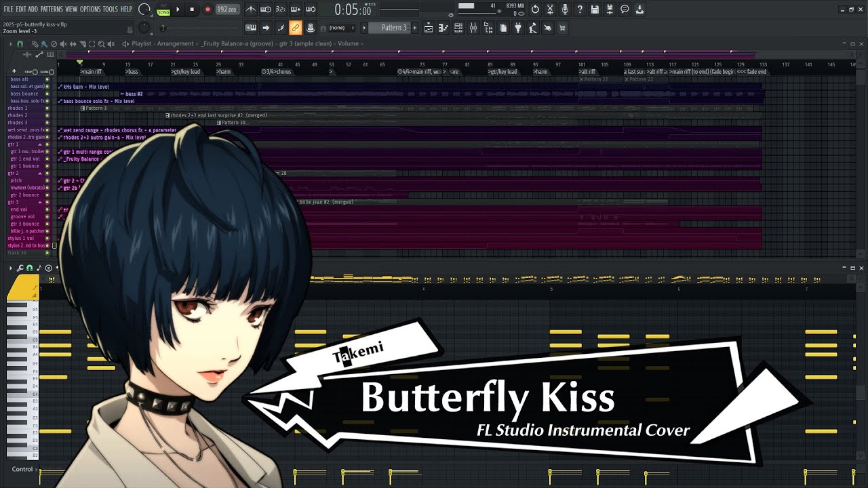868x488 pixels.
Task: Open the HELP menu
Action: (x=127, y=9)
